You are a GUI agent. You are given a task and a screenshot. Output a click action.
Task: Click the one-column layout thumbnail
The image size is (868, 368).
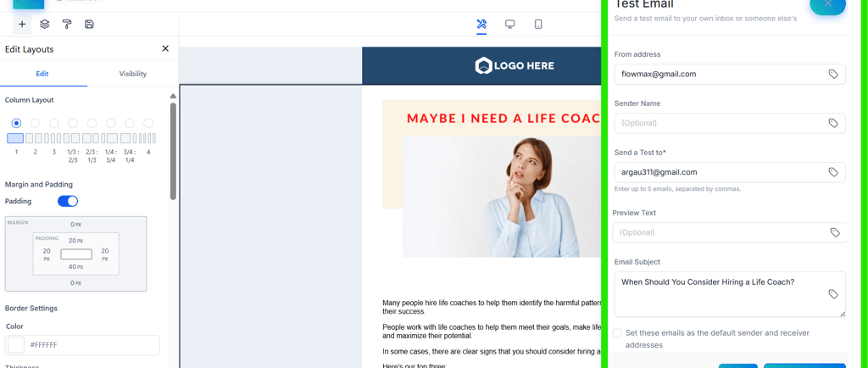click(x=15, y=138)
